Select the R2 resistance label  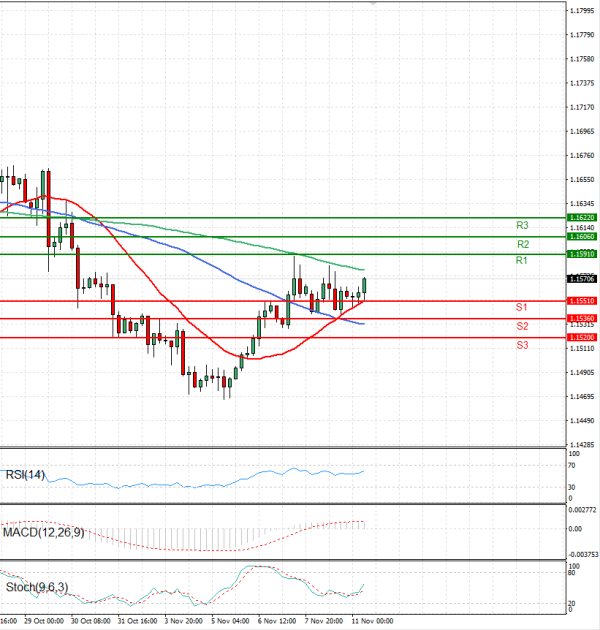point(522,244)
